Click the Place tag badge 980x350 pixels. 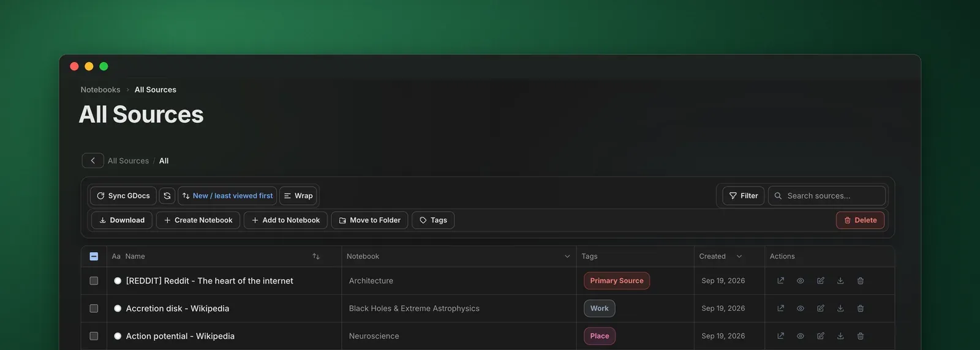(x=600, y=336)
